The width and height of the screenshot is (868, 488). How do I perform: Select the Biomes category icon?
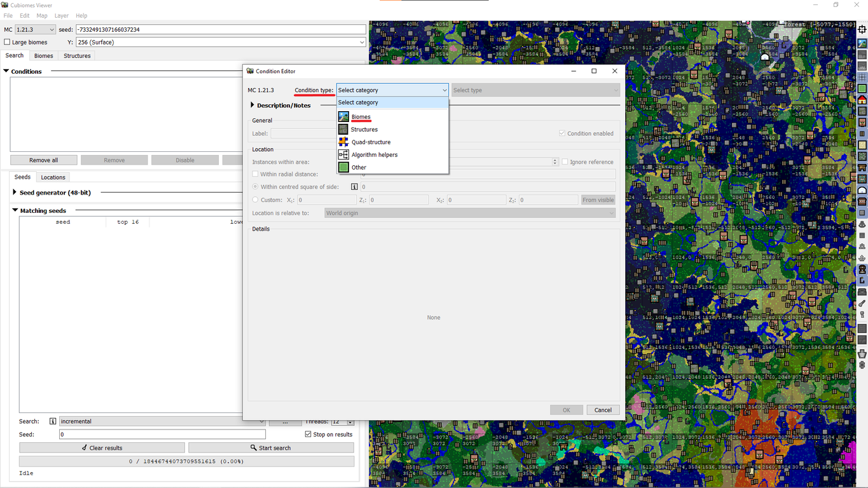pos(343,117)
